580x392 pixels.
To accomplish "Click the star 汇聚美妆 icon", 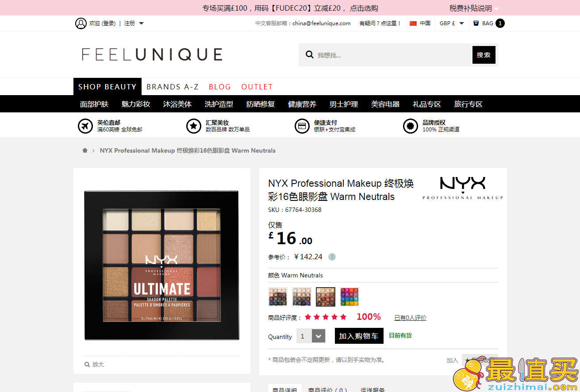I will [x=193, y=126].
